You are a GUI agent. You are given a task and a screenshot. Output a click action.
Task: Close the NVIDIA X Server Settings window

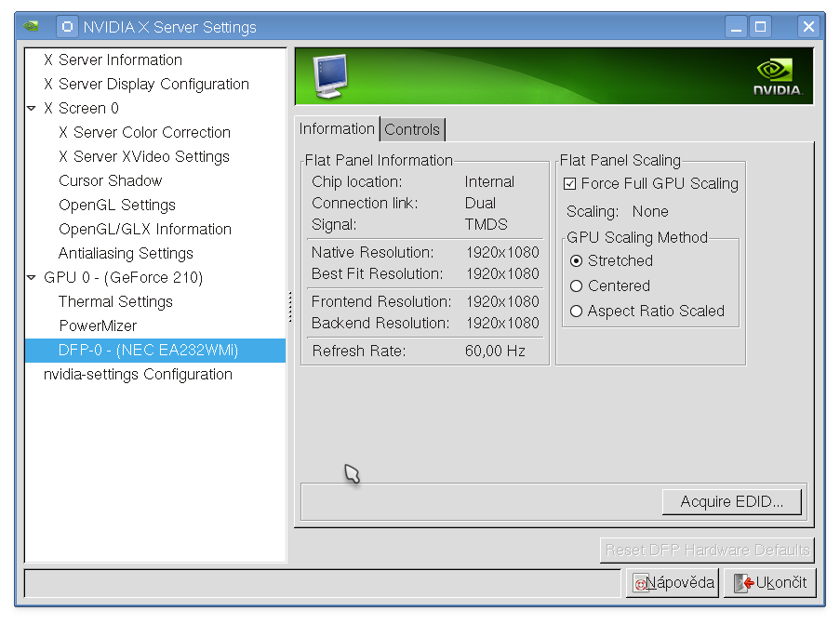(x=809, y=26)
